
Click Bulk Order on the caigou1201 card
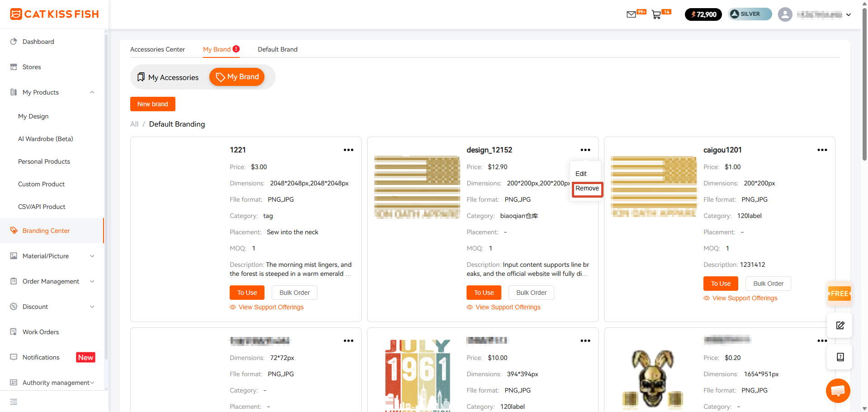click(x=769, y=284)
